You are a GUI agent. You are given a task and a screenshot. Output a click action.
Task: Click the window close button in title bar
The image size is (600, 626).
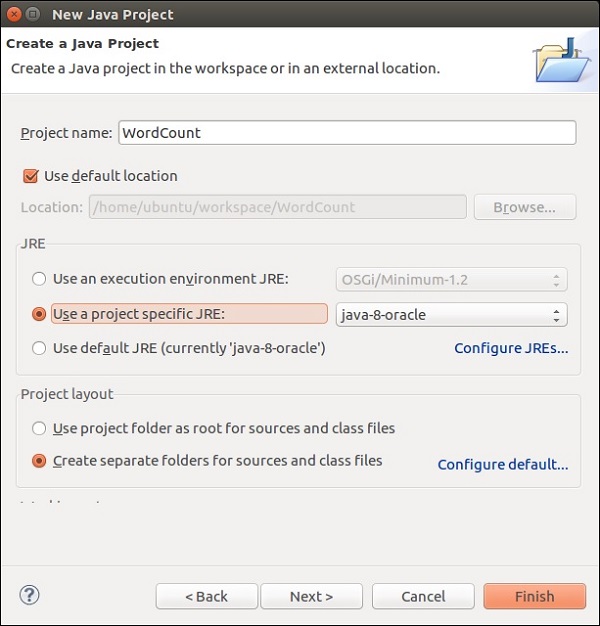pos(15,14)
